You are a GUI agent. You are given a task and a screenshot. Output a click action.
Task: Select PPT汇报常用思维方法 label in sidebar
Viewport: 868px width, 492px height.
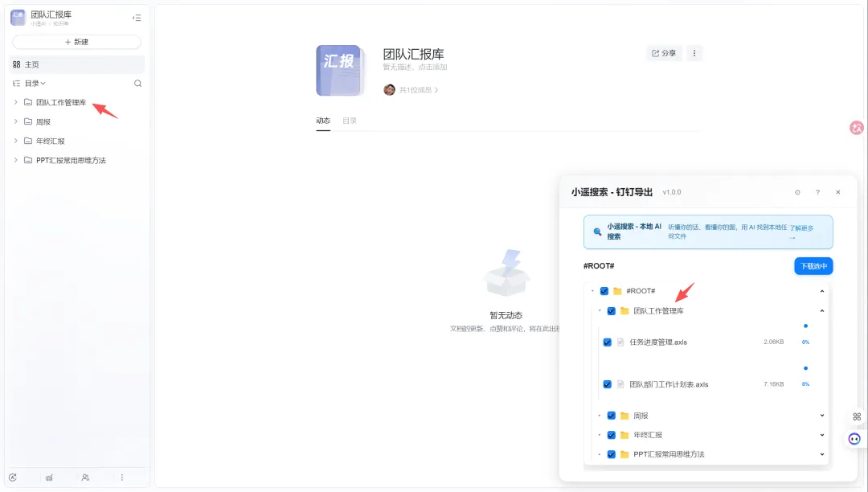coord(71,161)
